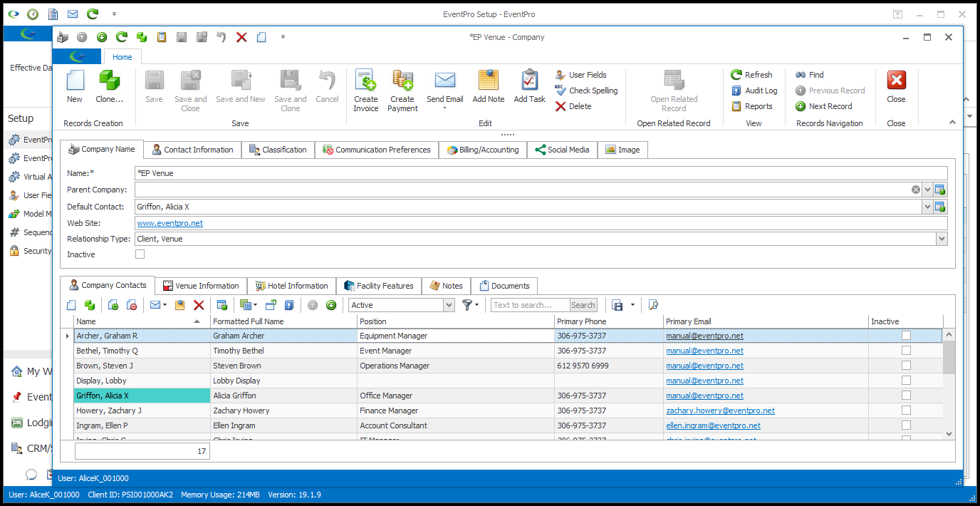
Task: Click the contacts grid vertical scrollbar
Action: pyautogui.click(x=949, y=383)
